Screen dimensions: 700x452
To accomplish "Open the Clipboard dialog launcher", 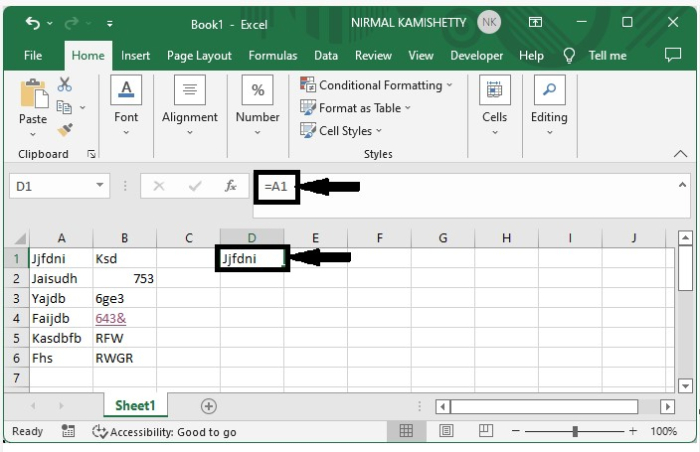I will (x=92, y=154).
